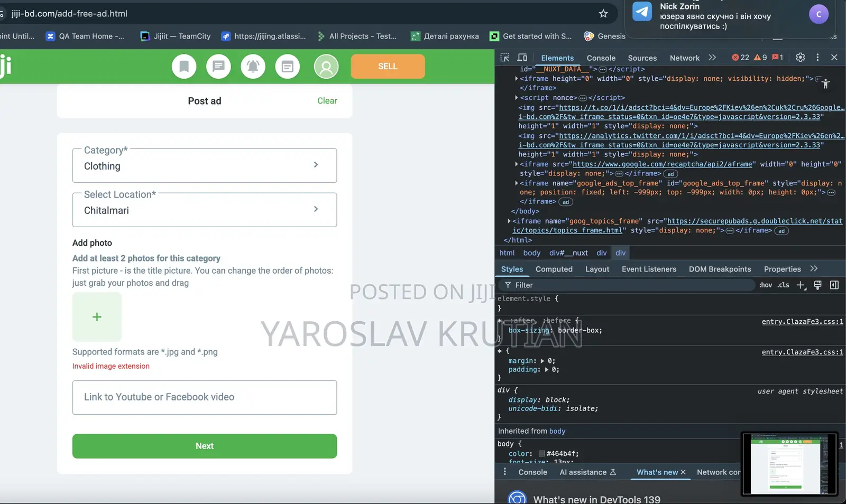Toggle device toolbar in DevTools

[x=522, y=58]
